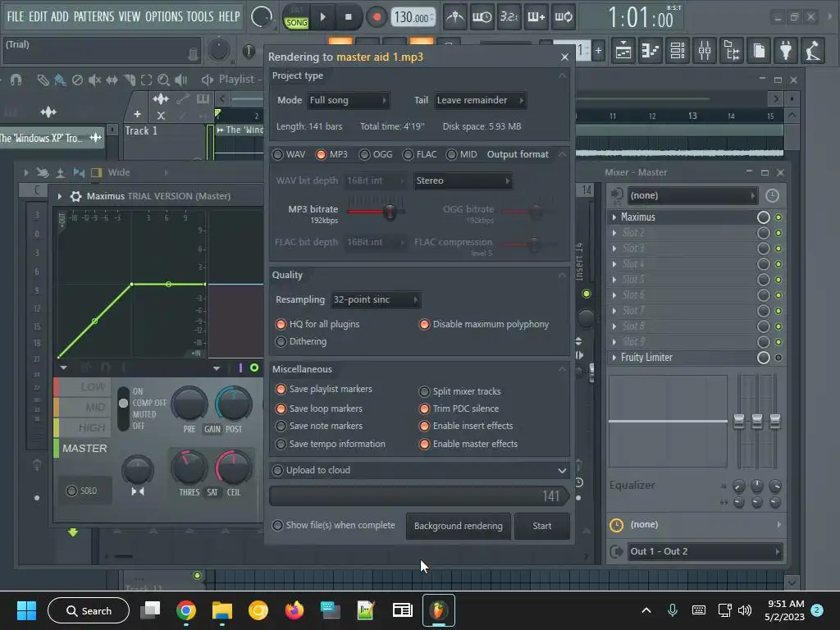This screenshot has height=630, width=840.
Task: Select the paint brush tool in Playlist
Action: [60, 80]
